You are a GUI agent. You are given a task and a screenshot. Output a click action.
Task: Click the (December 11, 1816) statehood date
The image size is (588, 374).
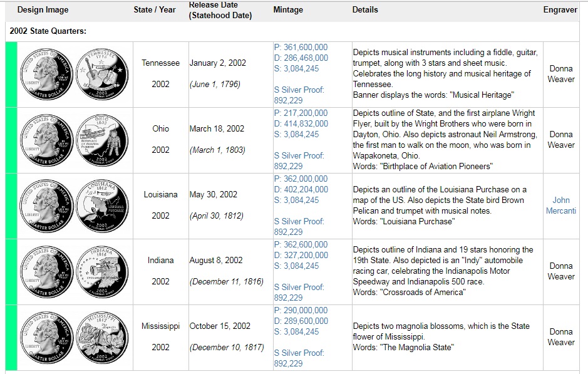tap(227, 281)
